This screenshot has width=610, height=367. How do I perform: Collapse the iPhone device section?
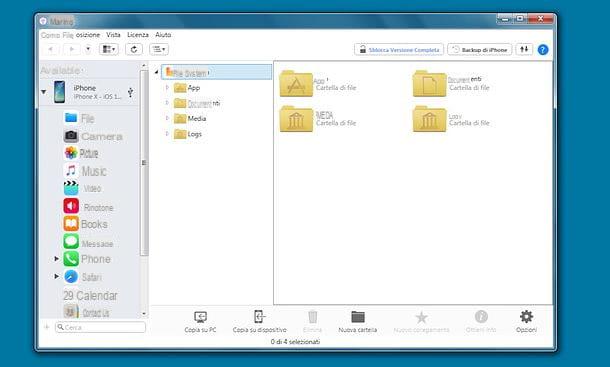tap(44, 92)
